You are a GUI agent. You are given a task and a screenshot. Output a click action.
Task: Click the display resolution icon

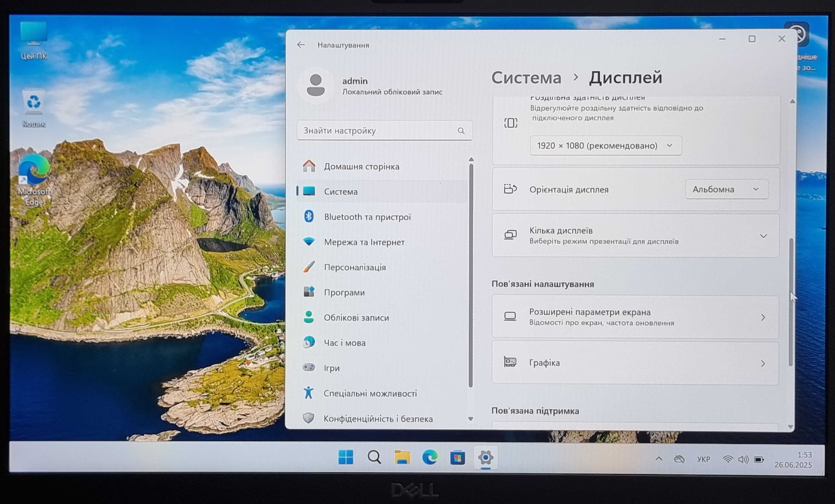[510, 123]
